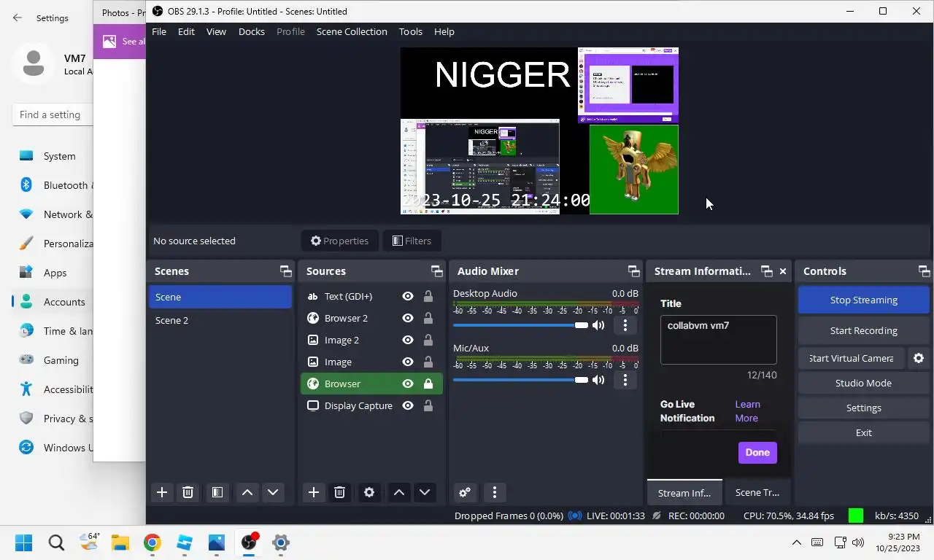Screen dimensions: 934x560
Task: Add a new source with the plus icon
Action: pyautogui.click(x=314, y=492)
